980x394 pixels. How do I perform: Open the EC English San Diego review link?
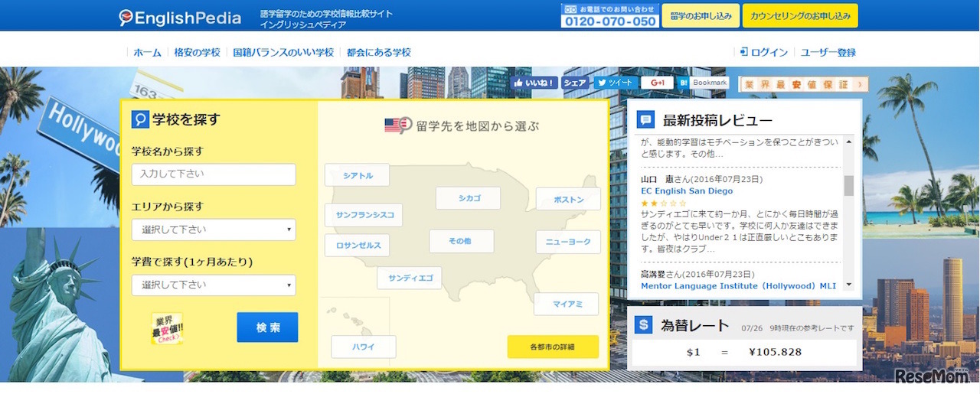[x=687, y=191]
